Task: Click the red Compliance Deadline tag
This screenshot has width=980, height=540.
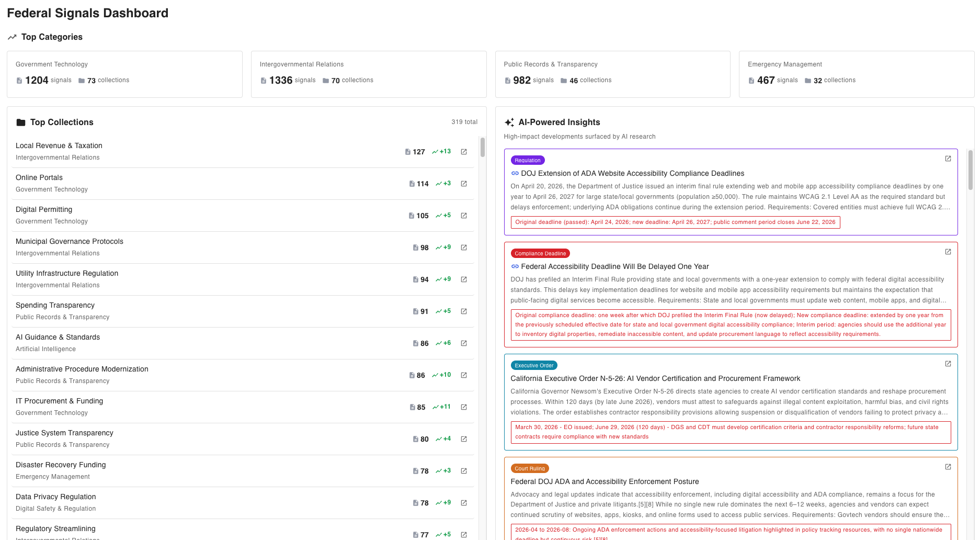Action: coord(540,253)
